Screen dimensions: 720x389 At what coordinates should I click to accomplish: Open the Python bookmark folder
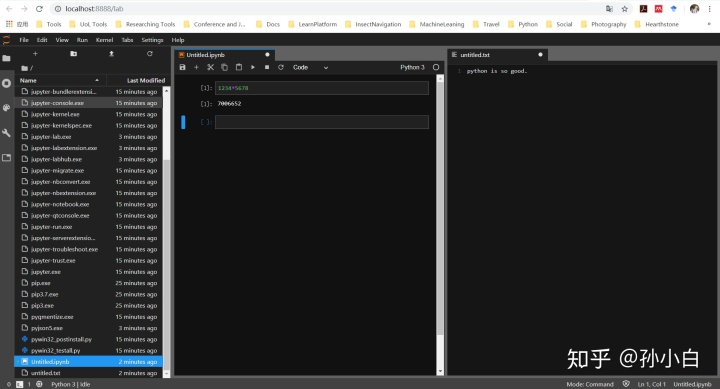pos(523,24)
